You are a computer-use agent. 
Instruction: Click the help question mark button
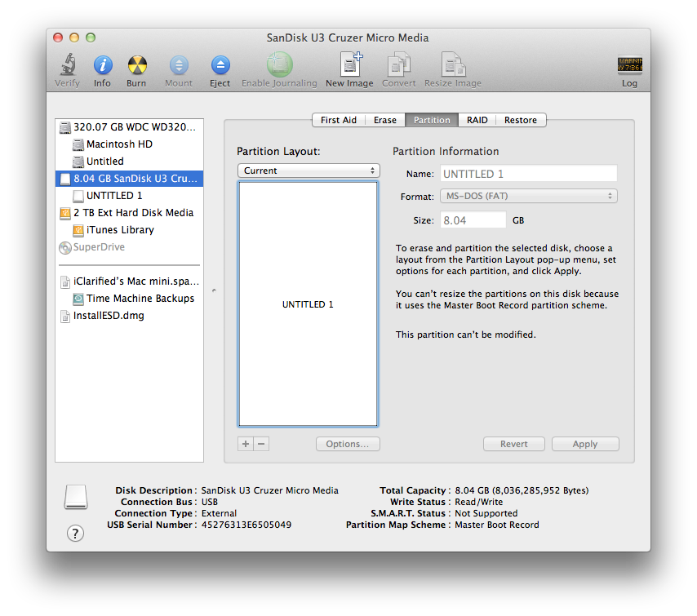pyautogui.click(x=75, y=533)
